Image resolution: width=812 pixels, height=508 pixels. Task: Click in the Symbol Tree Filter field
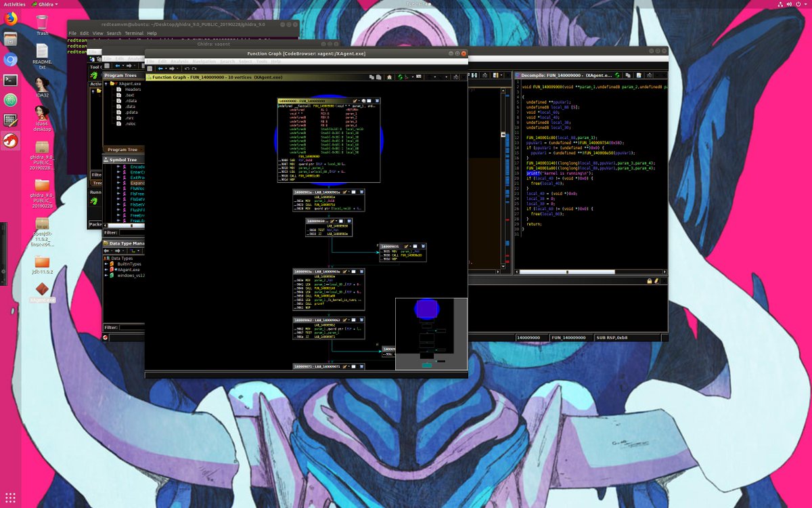point(133,232)
